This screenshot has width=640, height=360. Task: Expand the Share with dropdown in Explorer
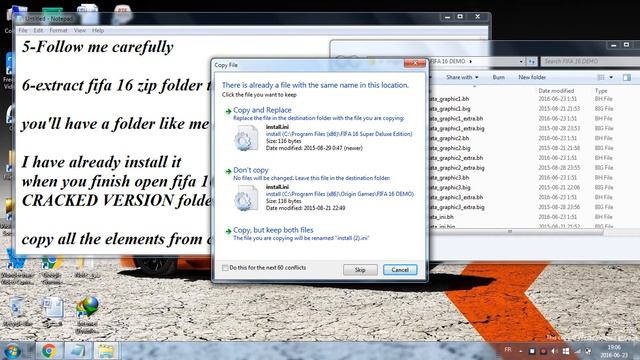click(462, 77)
